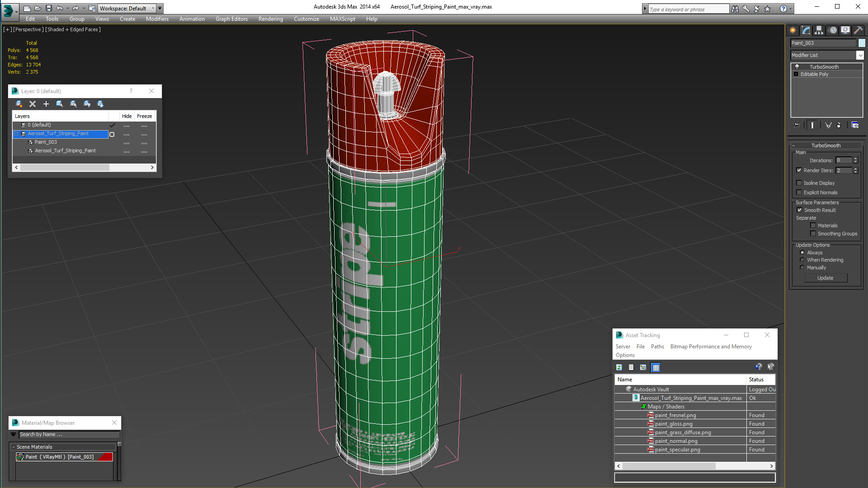Click the Open File folder icon
The image size is (868, 488).
click(x=38, y=8)
